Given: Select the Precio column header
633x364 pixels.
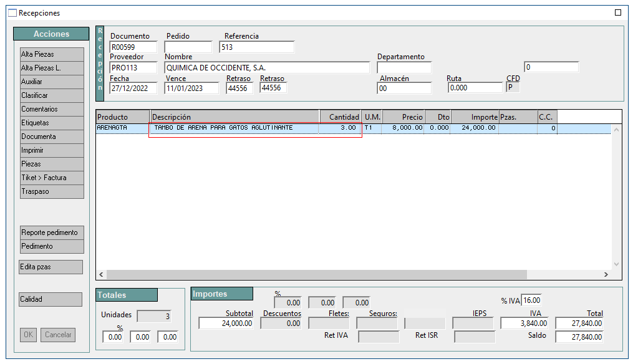Looking at the screenshot, I should coord(403,117).
